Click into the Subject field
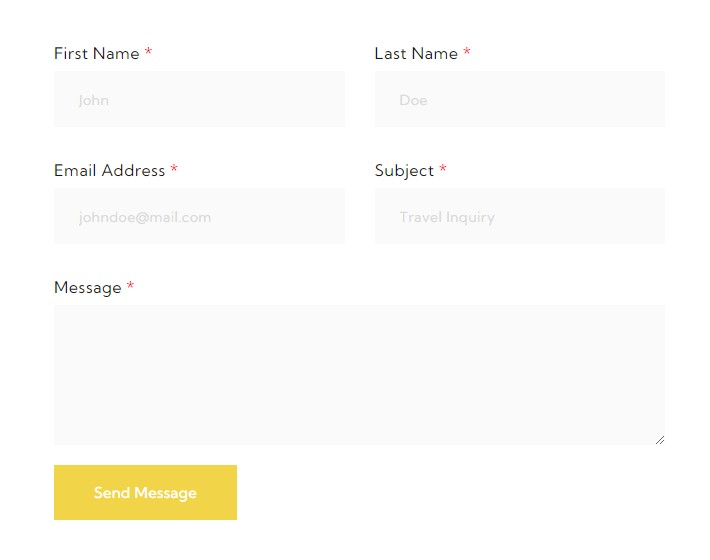Image resolution: width=710 pixels, height=560 pixels. click(519, 216)
